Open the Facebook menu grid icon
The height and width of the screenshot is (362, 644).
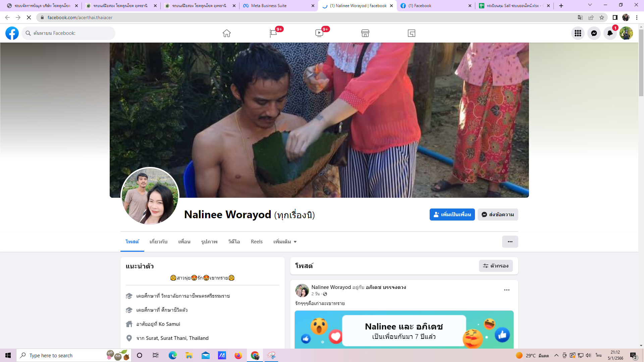point(578,33)
